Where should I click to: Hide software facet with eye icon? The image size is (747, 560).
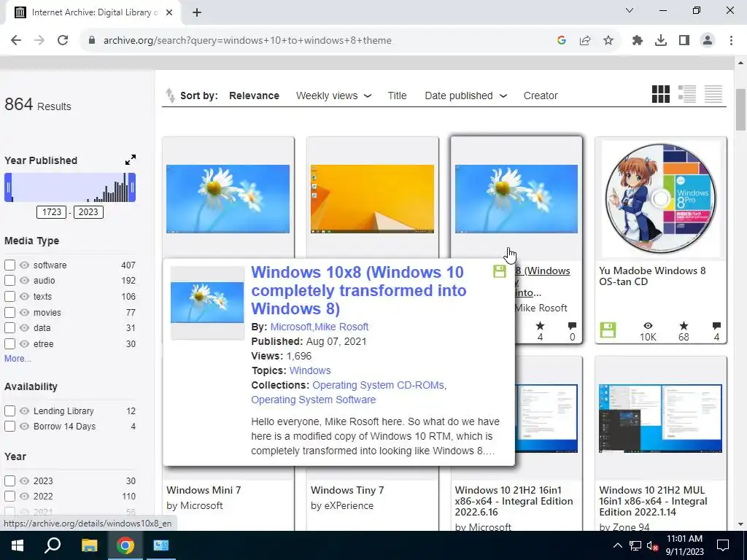[x=24, y=265]
